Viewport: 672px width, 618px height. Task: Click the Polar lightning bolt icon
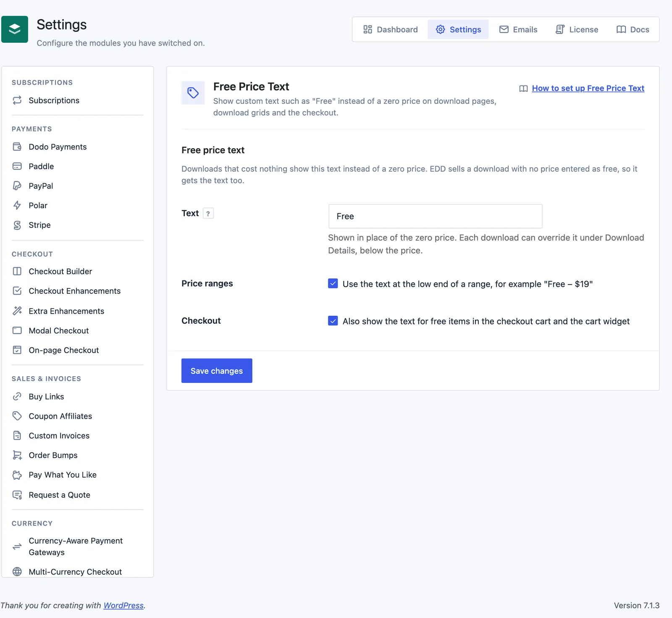[17, 205]
